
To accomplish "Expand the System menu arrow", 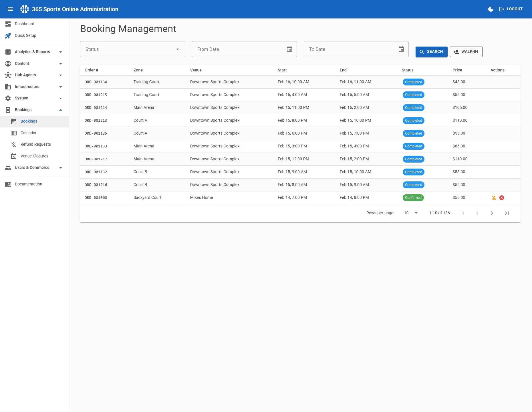I will tap(61, 98).
